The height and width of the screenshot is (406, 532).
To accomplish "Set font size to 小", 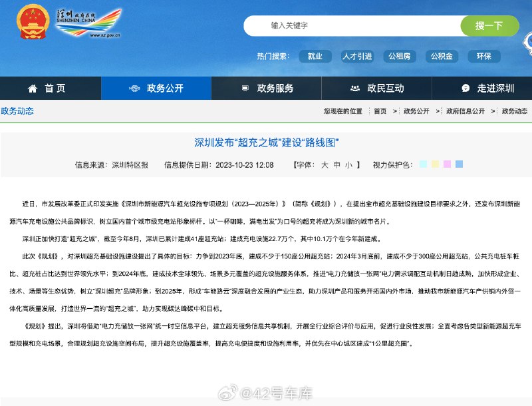I will (x=348, y=165).
